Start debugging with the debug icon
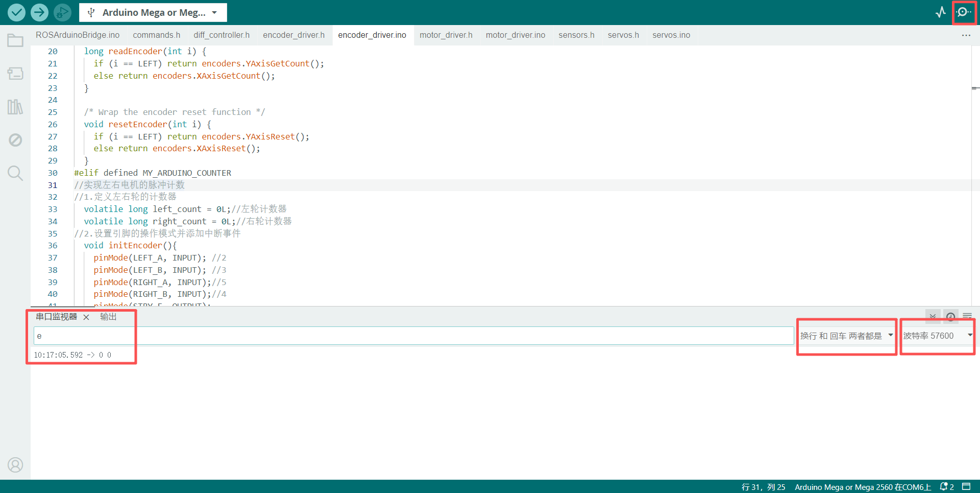The height and width of the screenshot is (493, 980). click(62, 12)
